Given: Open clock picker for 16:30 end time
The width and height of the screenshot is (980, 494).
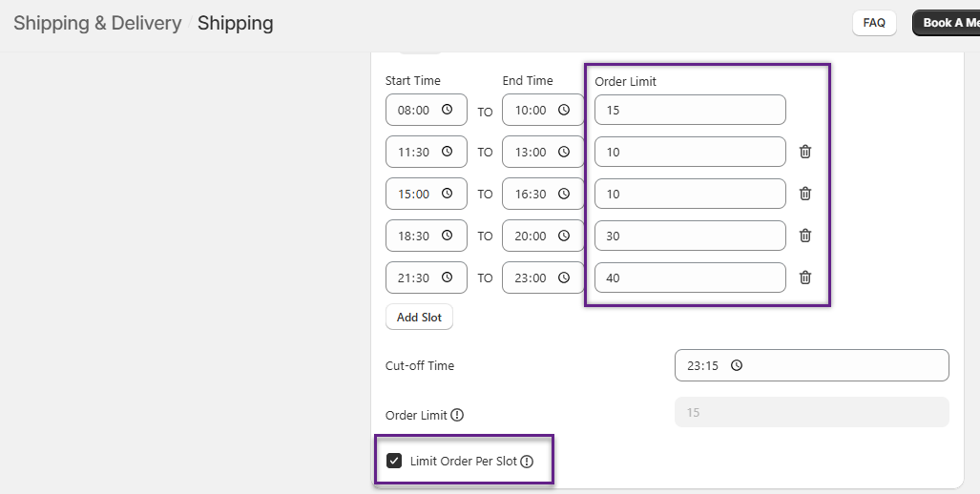Looking at the screenshot, I should pos(564,194).
